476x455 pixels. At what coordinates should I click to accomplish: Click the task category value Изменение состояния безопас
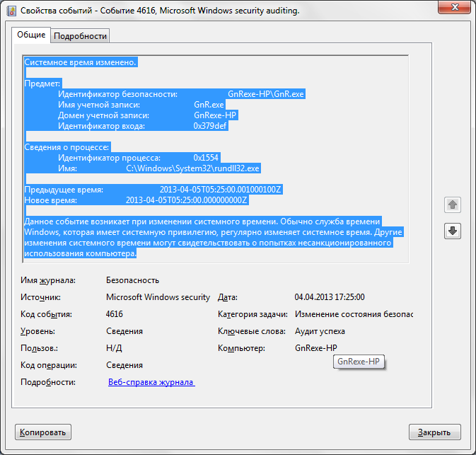pyautogui.click(x=354, y=314)
